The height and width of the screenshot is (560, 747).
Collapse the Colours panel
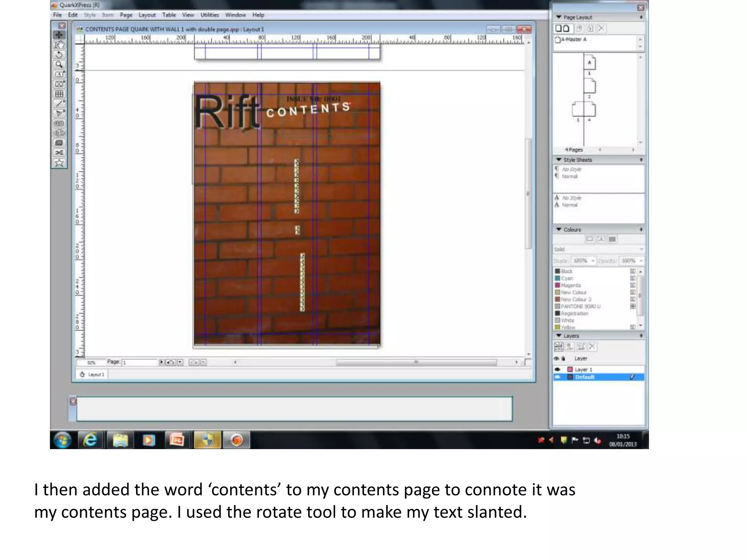pos(559,229)
